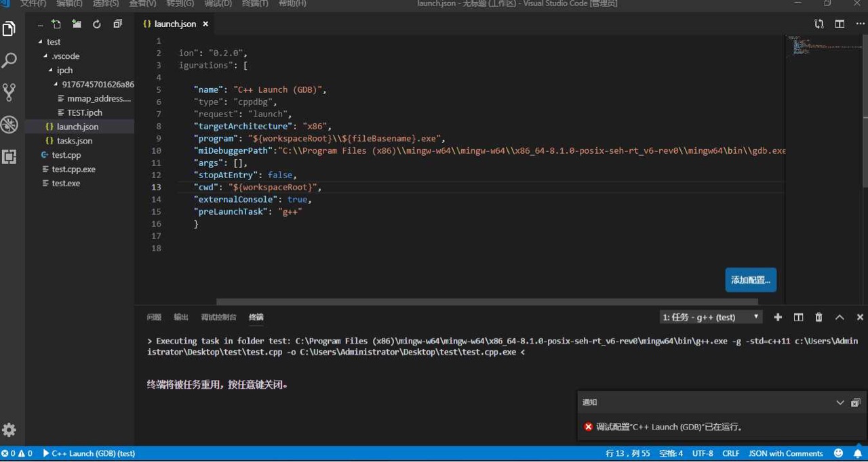Viewport: 868px width, 462px height.
Task: Create a new terminal with plus icon
Action: tap(778, 317)
